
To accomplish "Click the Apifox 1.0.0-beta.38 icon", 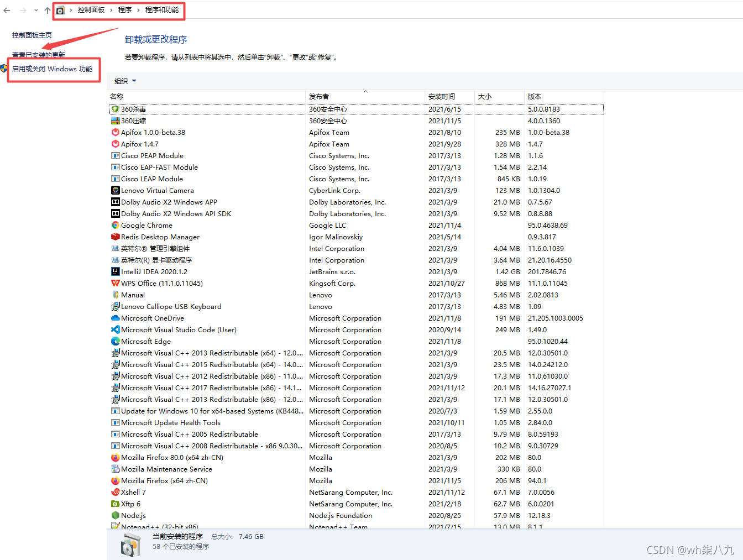I will tap(116, 132).
